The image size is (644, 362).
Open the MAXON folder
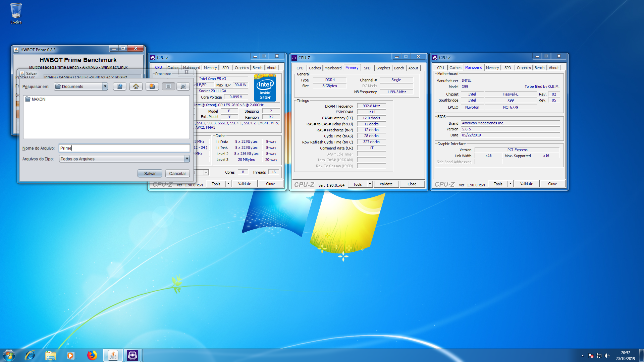tap(35, 99)
